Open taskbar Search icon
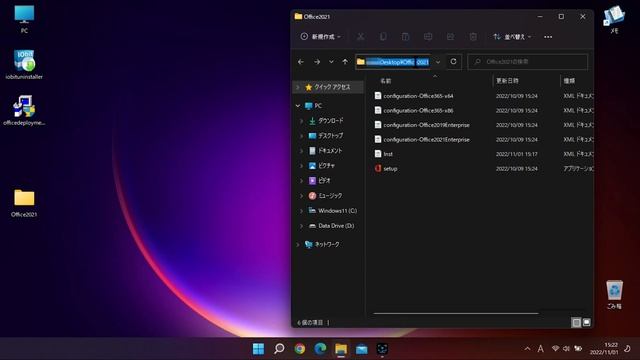This screenshot has width=640, height=360. pos(279,349)
